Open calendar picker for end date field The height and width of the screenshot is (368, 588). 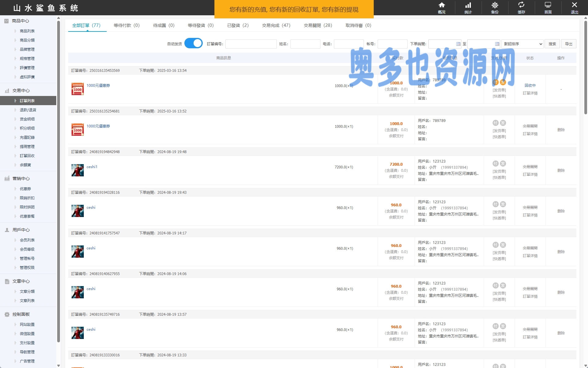(x=497, y=44)
